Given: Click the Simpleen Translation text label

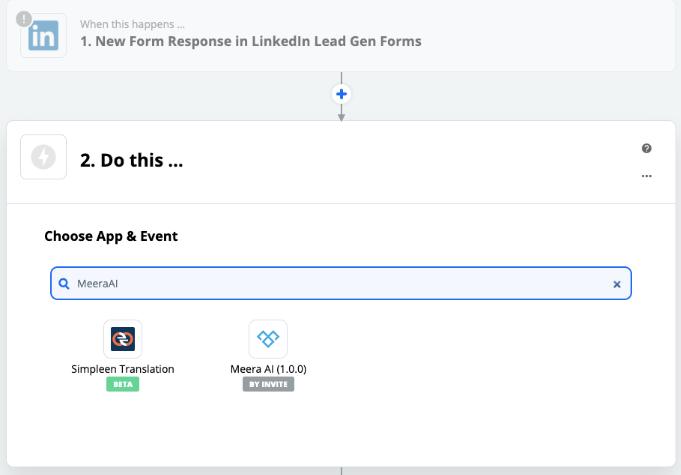Looking at the screenshot, I should coord(122,369).
